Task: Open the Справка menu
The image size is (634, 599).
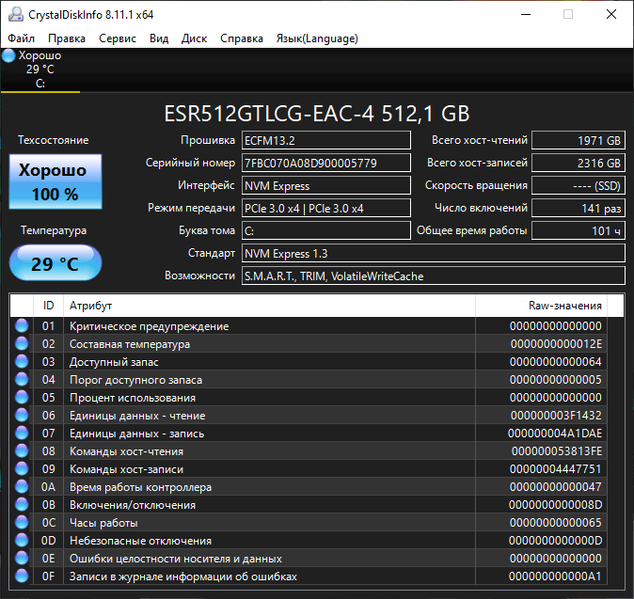Action: (241, 39)
